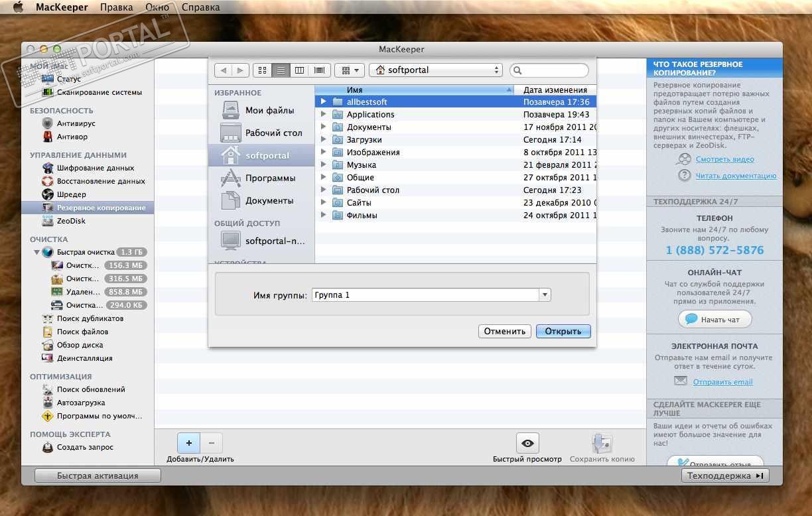Expand the Applications folder
The image size is (812, 516).
(324, 114)
